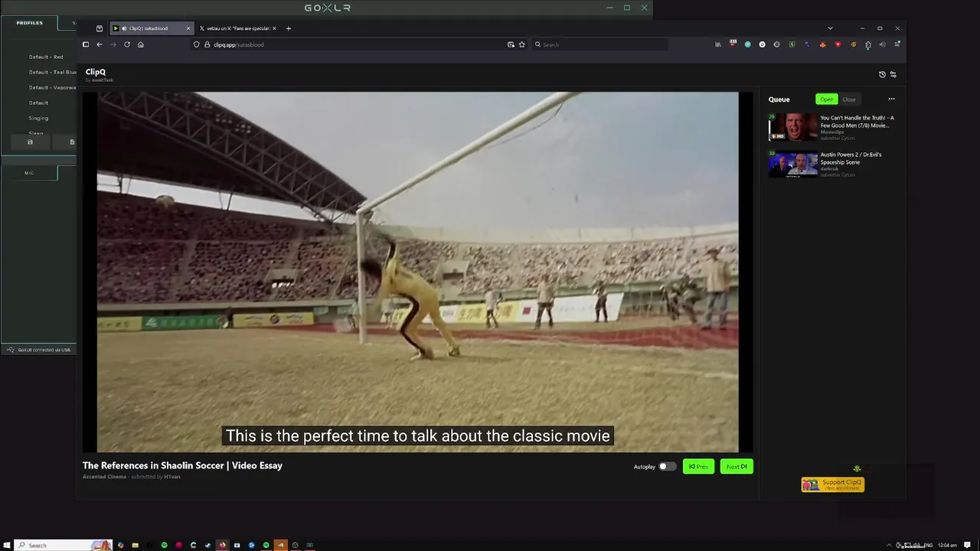Open the browser library icon
The height and width of the screenshot is (551, 980).
point(718,44)
